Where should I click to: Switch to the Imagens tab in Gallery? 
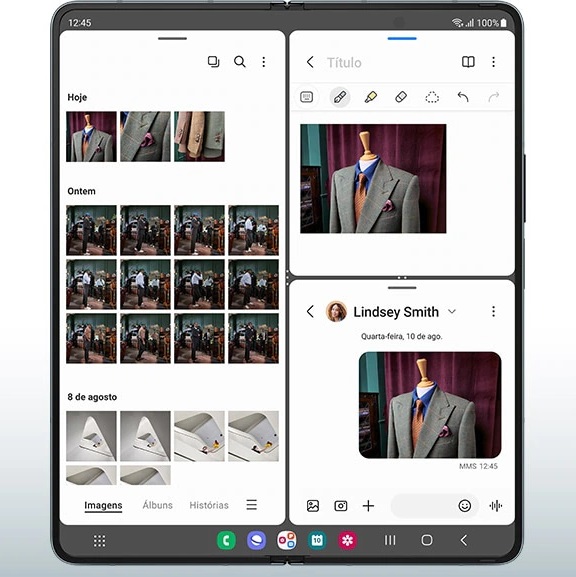[x=103, y=505]
